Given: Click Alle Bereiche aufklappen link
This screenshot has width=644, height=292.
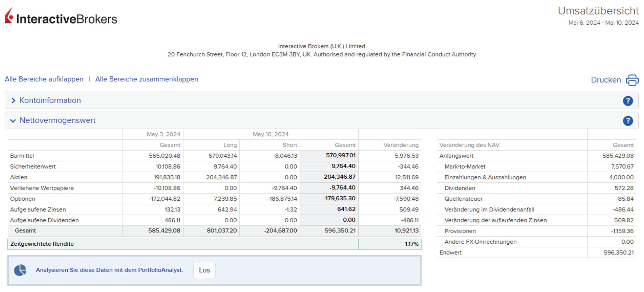Looking at the screenshot, I should (44, 79).
